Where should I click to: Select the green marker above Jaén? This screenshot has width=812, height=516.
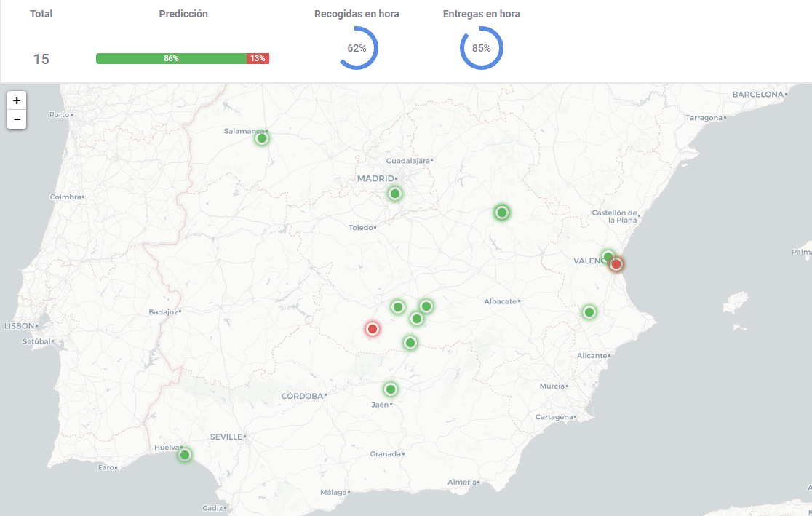[x=391, y=389]
